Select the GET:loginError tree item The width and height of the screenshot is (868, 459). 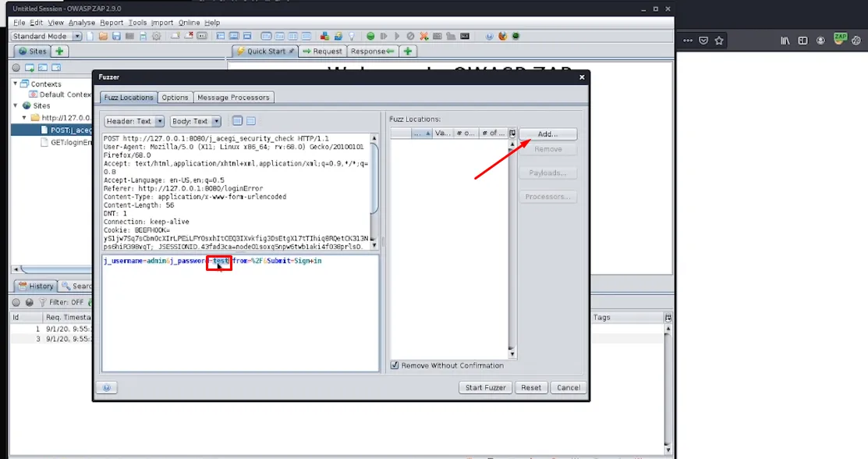[x=66, y=143]
